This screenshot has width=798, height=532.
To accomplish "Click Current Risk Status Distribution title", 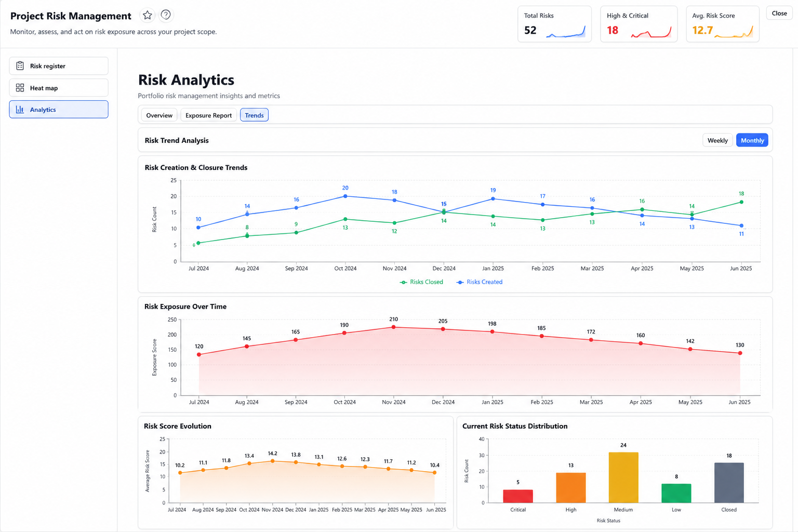I will [x=515, y=426].
